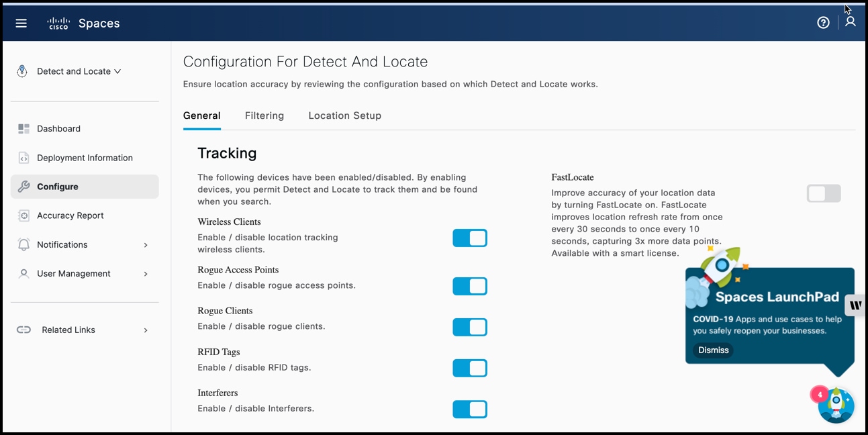This screenshot has height=435, width=868.
Task: Click the Deployment Information code icon
Action: 24,158
